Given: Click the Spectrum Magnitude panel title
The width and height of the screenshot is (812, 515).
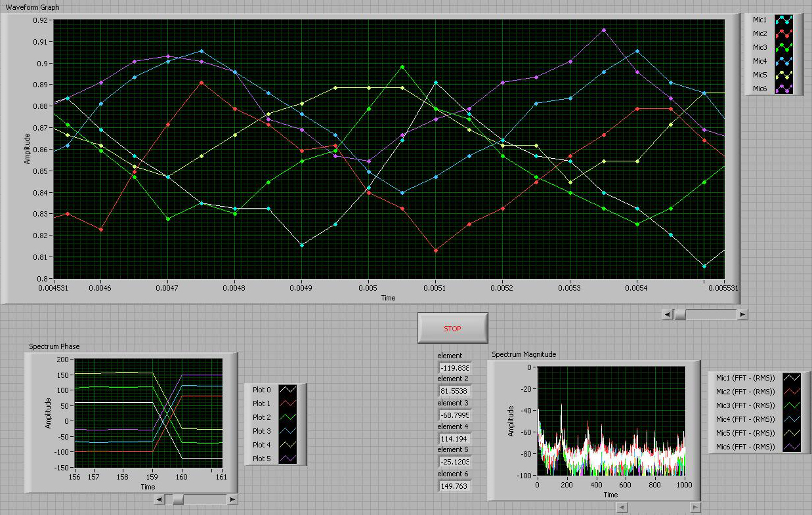Looking at the screenshot, I should (523, 354).
